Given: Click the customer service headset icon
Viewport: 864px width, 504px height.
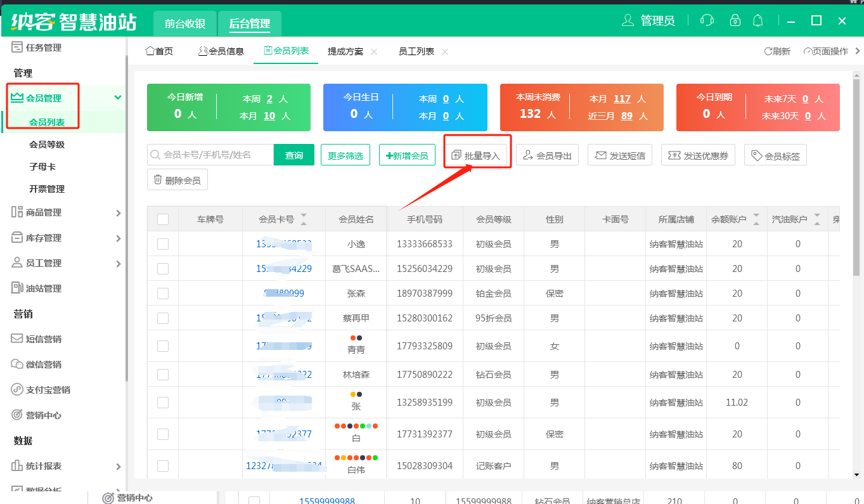Looking at the screenshot, I should pos(707,21).
